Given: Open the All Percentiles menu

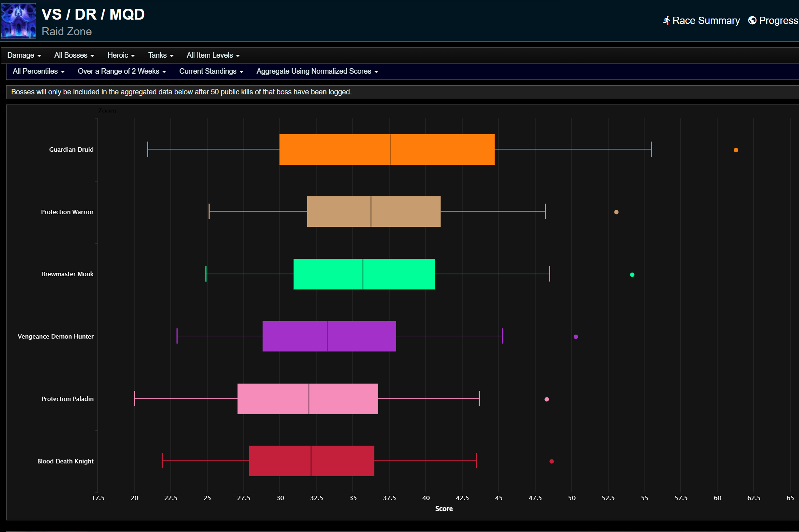Looking at the screenshot, I should coord(38,71).
